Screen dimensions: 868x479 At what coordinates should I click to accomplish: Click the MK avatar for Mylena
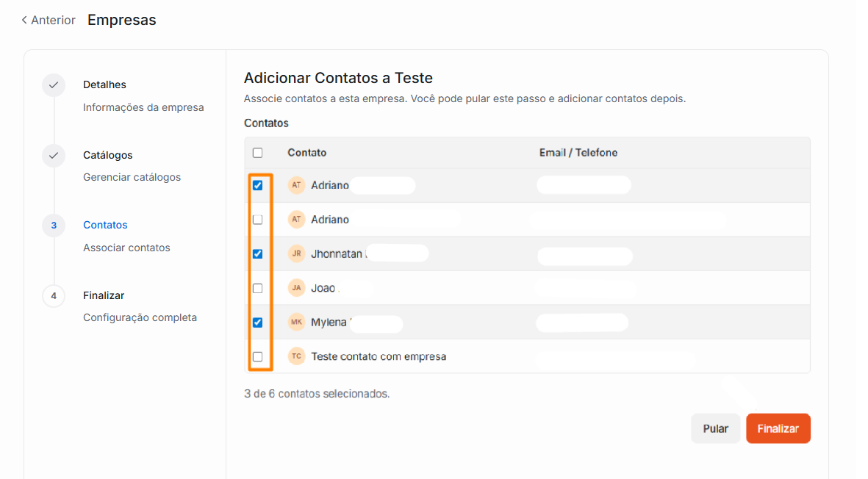(x=296, y=322)
